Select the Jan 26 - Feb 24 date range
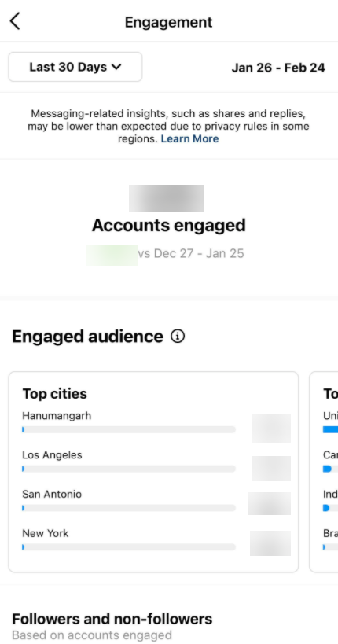 (278, 68)
